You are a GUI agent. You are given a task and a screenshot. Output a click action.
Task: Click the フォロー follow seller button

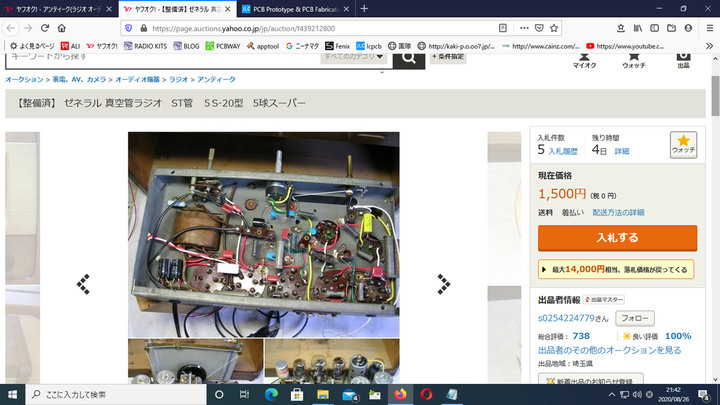634,318
